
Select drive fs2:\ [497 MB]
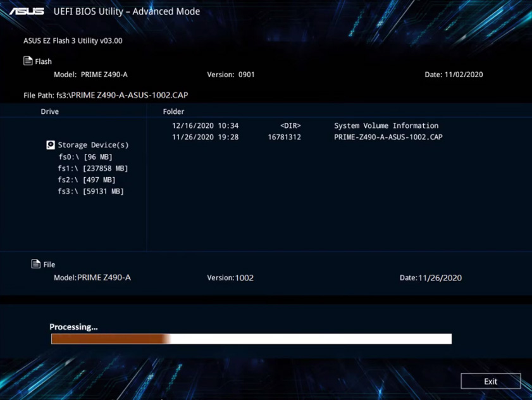tap(87, 180)
